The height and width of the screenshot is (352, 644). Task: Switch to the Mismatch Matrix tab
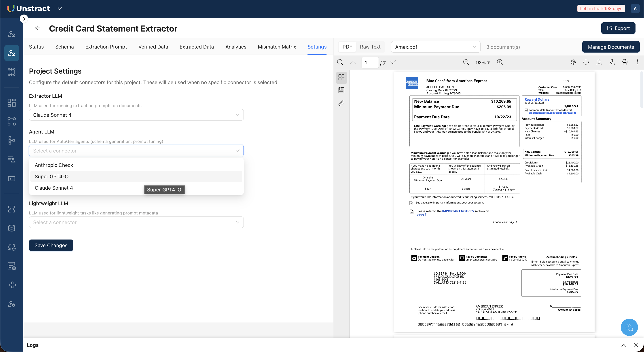(x=277, y=47)
